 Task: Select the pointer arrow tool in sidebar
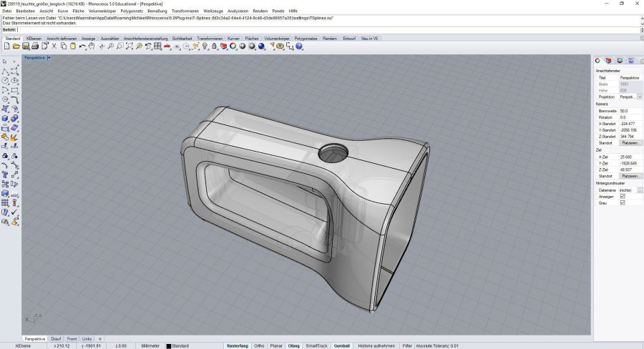tap(5, 62)
